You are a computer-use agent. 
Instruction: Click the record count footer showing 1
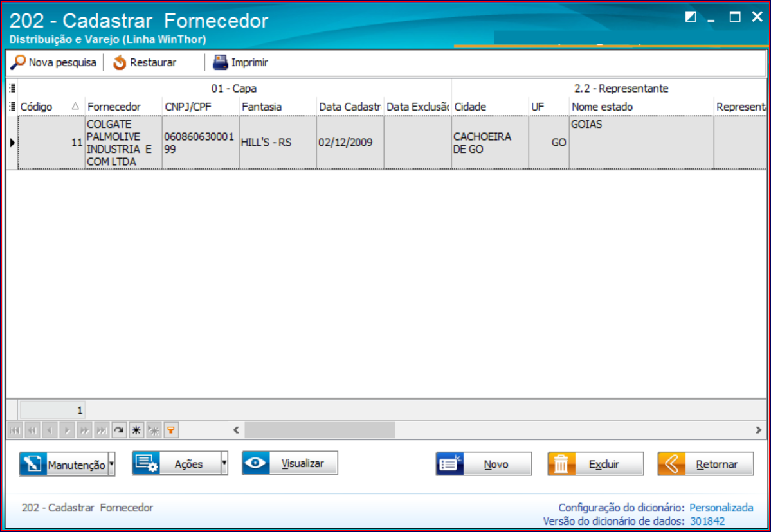pos(53,410)
